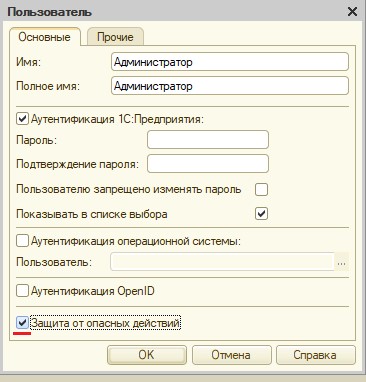Enable Пользователю запрещено изменять пароль checkbox
This screenshot has width=366, height=382.
(261, 189)
